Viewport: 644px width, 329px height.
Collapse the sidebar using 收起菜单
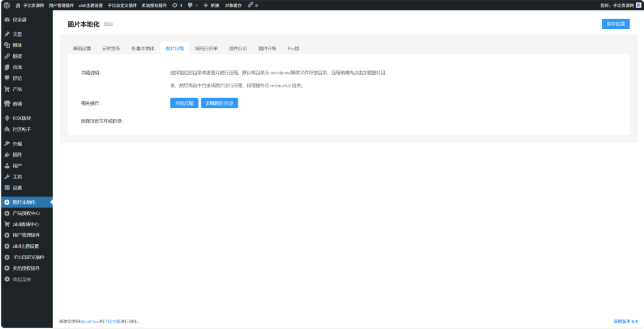21,279
